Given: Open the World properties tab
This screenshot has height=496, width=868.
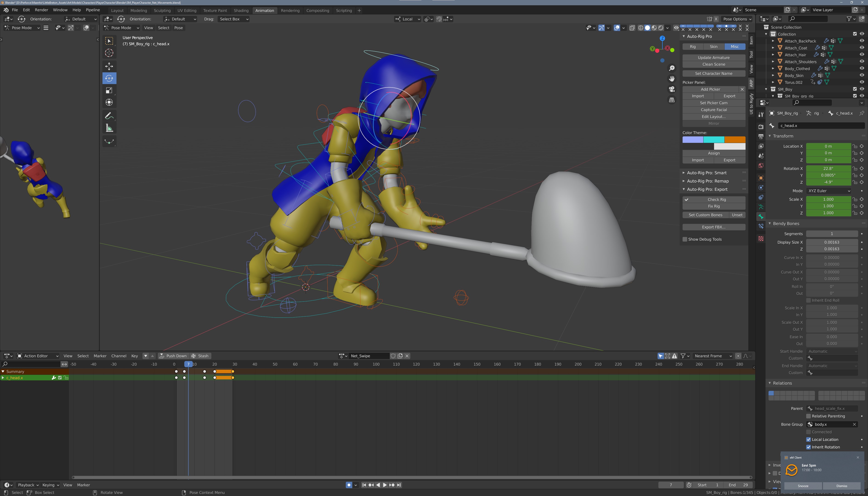Looking at the screenshot, I should [x=761, y=166].
